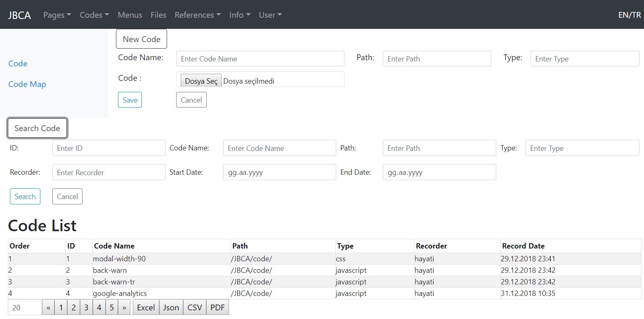Image resolution: width=644 pixels, height=319 pixels.
Task: Open the Pages dropdown menu
Action: click(x=57, y=15)
